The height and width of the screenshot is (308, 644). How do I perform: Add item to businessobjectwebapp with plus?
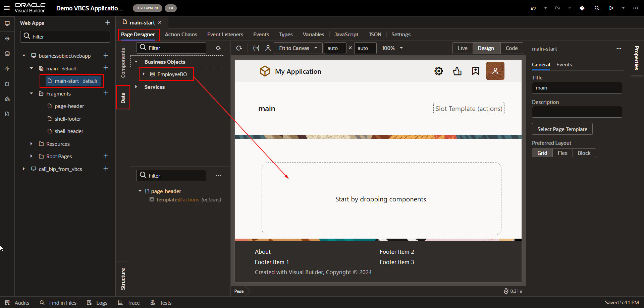click(106, 55)
